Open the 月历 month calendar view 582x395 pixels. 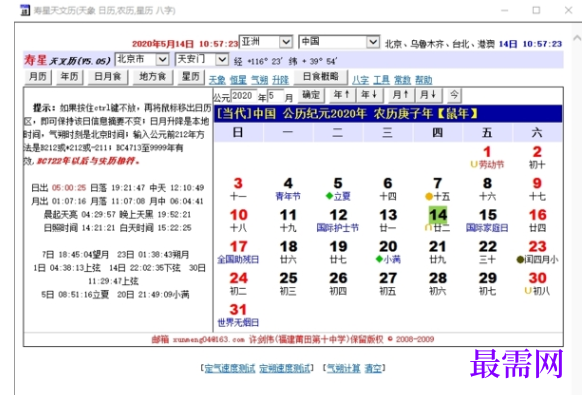click(x=38, y=77)
